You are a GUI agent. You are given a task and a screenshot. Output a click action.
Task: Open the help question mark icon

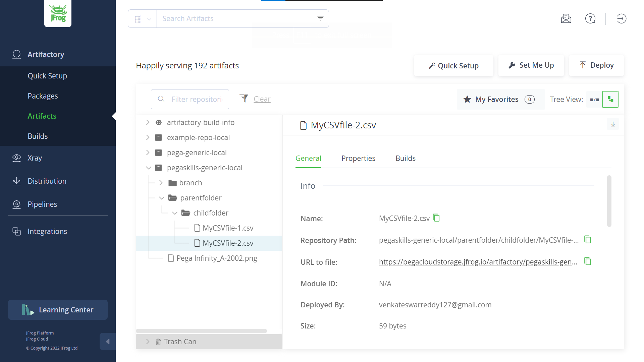(590, 18)
